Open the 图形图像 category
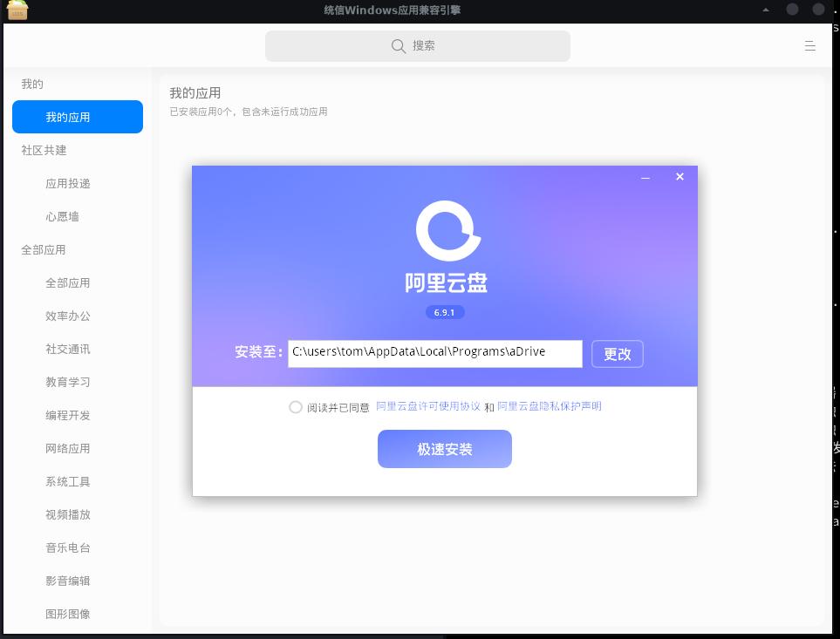 [x=67, y=615]
